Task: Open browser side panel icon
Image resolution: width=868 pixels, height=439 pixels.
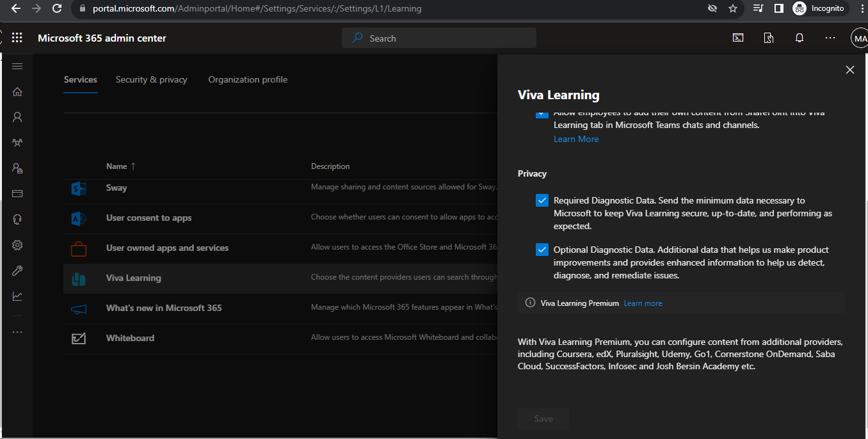Action: click(x=778, y=8)
